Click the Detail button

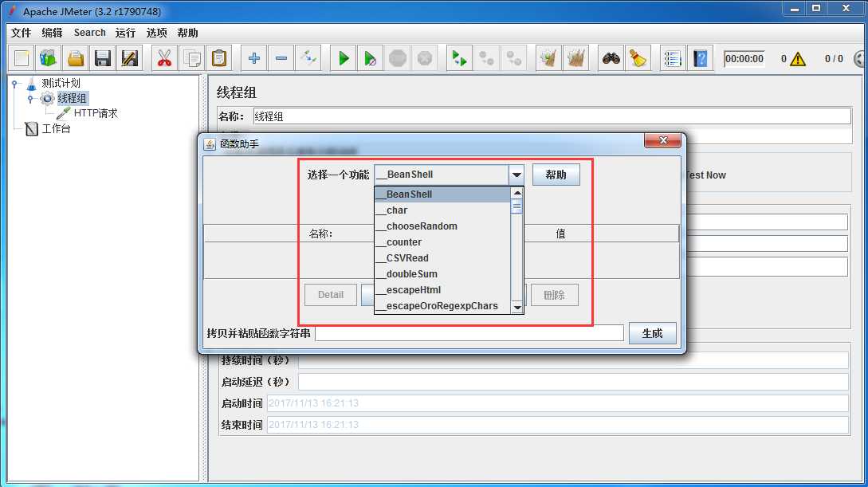[331, 295]
